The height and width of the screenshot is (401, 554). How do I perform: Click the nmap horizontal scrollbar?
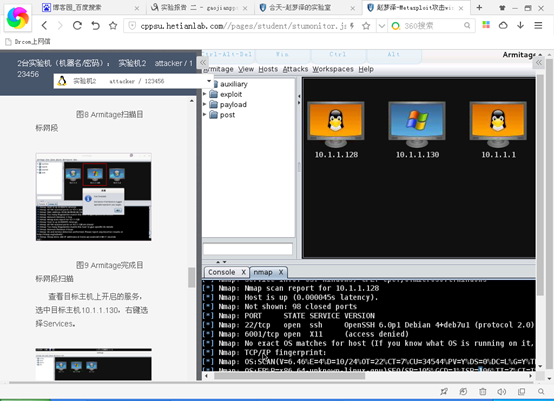[289, 376]
